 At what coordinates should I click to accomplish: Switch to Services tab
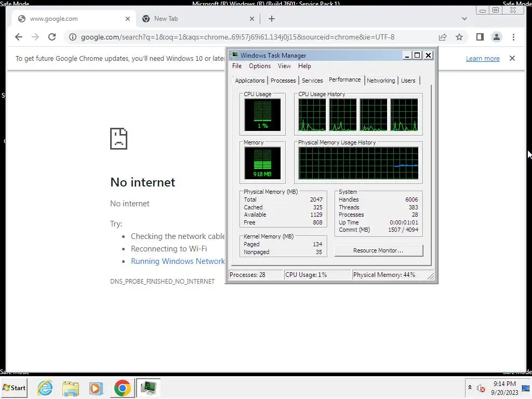(x=312, y=81)
